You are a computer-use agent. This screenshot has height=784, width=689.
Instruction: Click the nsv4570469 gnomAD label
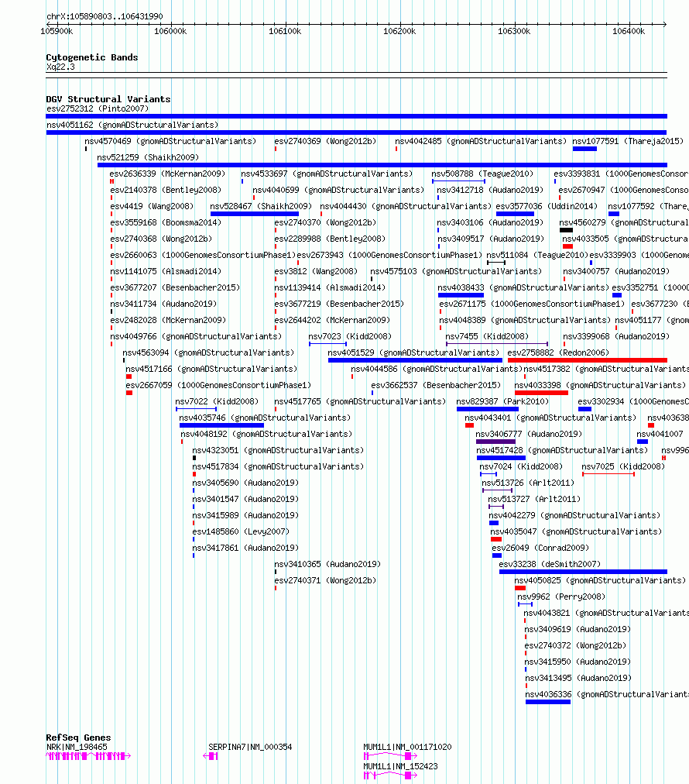pyautogui.click(x=170, y=142)
